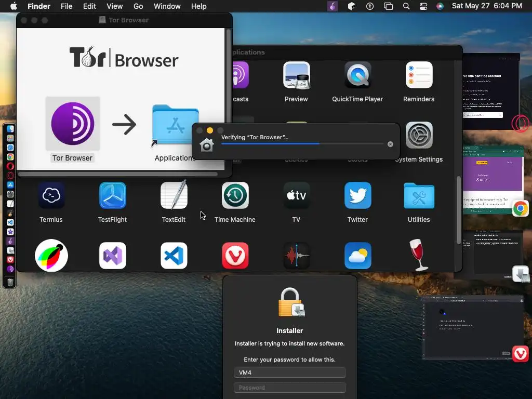Viewport: 532px width, 399px height.
Task: Click the 'Verifying "Tor Browser"...' text
Action: click(255, 137)
